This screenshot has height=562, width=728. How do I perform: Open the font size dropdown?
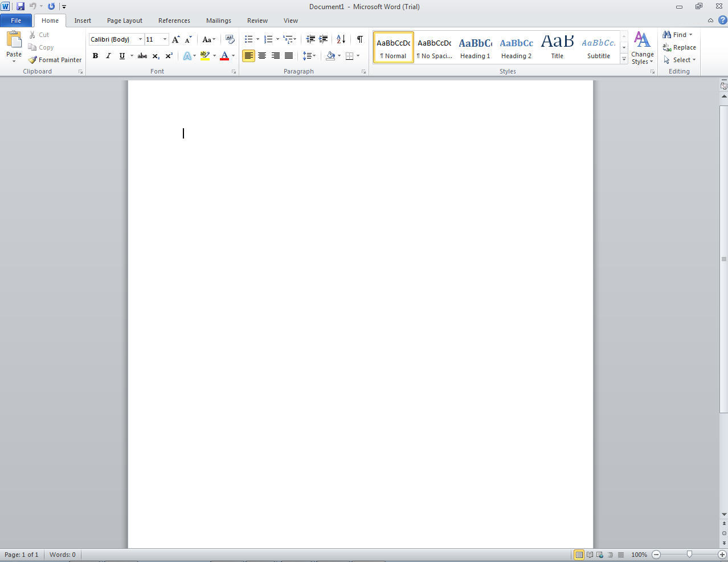[165, 39]
